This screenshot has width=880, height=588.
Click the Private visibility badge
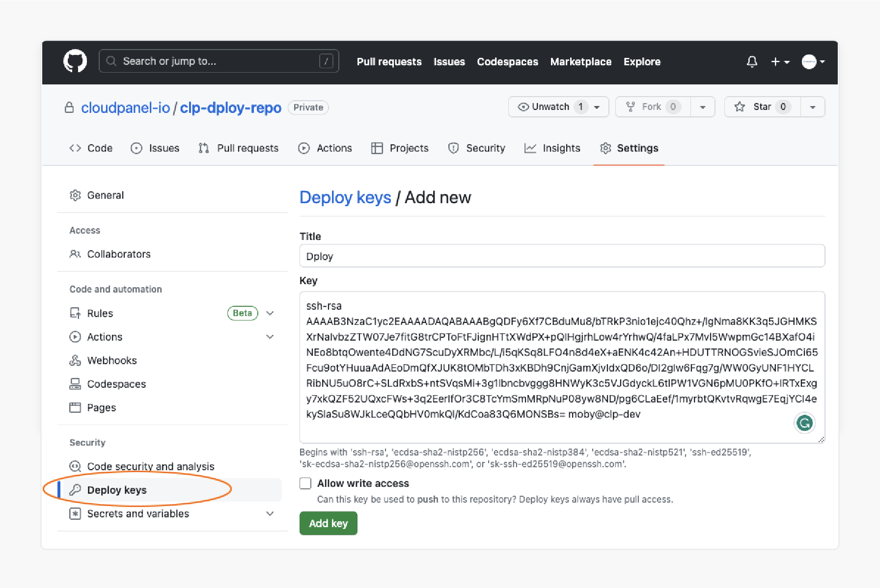pyautogui.click(x=308, y=107)
